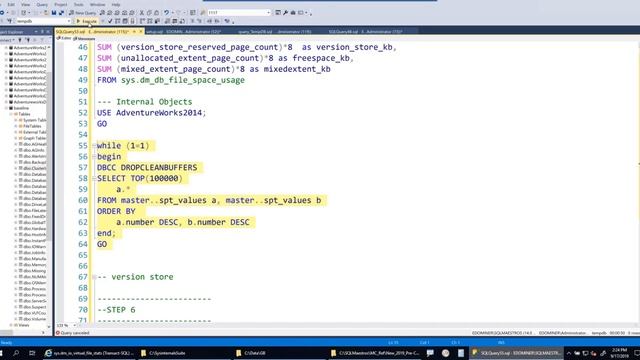Click the Save icon in the toolbar

coord(54,13)
